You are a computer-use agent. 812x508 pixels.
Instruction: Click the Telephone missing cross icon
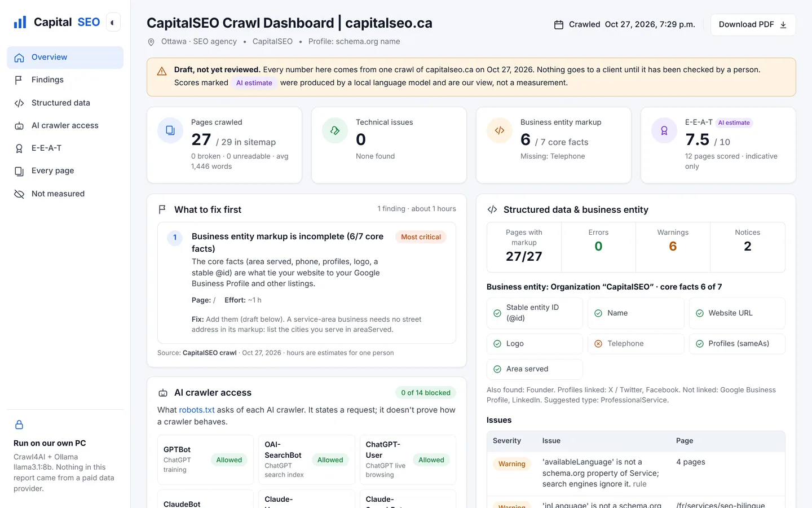click(x=598, y=344)
